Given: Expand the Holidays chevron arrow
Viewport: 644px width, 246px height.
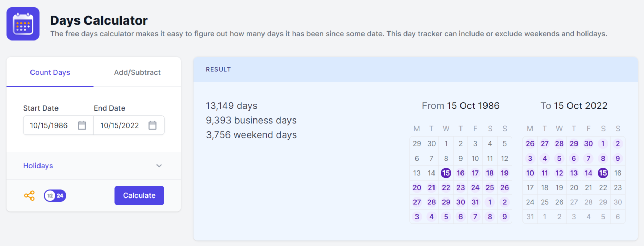Looking at the screenshot, I should coord(159,166).
